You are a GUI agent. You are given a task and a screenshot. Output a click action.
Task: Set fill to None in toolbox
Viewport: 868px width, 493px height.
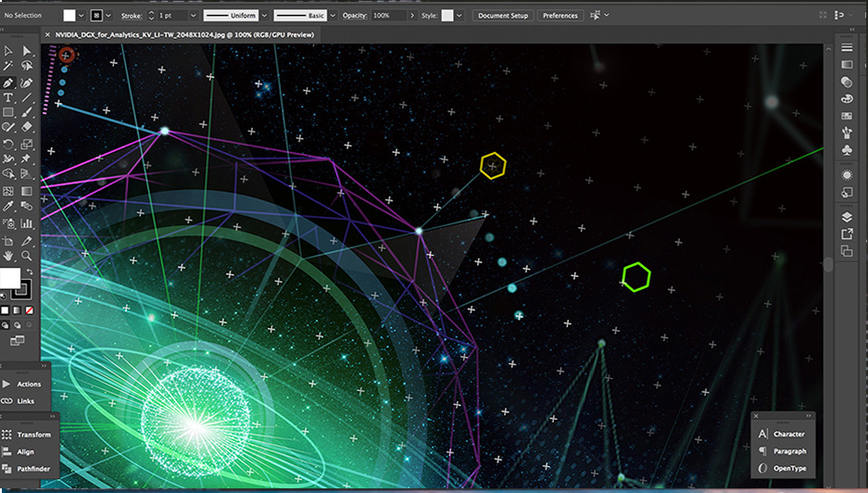pyautogui.click(x=28, y=310)
